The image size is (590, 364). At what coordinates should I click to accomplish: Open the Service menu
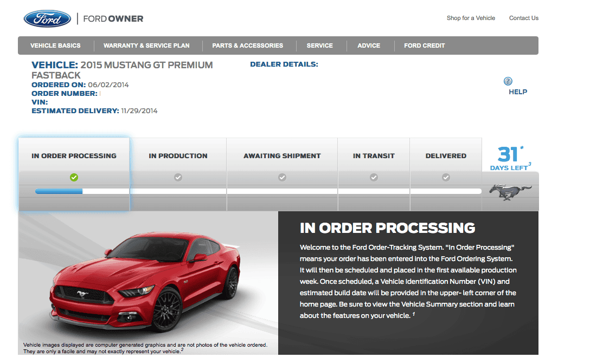click(x=319, y=45)
